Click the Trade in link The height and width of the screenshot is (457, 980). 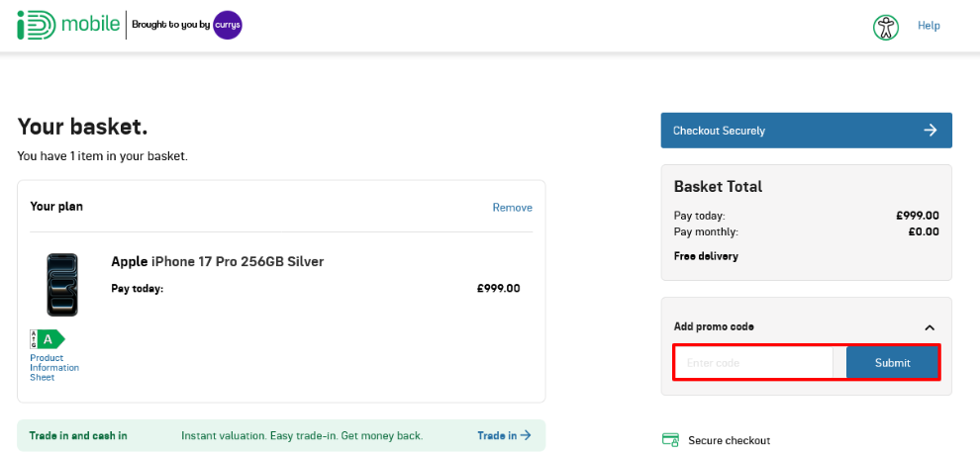(x=505, y=436)
